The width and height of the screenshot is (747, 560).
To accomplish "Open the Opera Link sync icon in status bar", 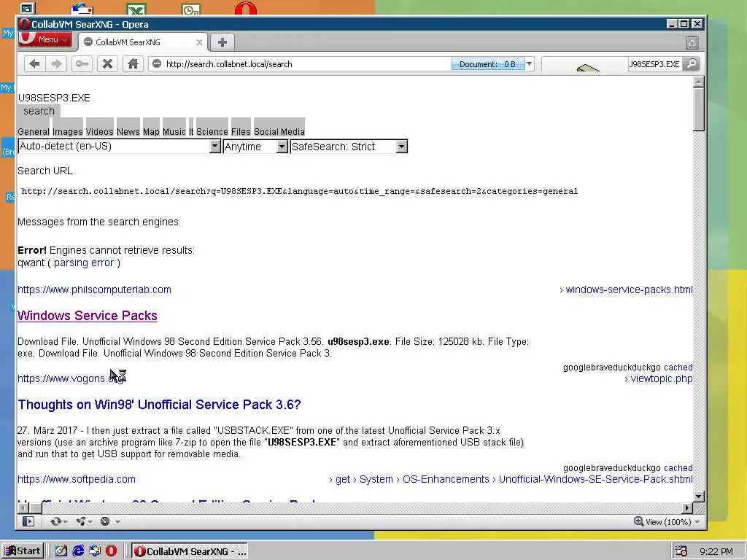I will click(x=58, y=521).
